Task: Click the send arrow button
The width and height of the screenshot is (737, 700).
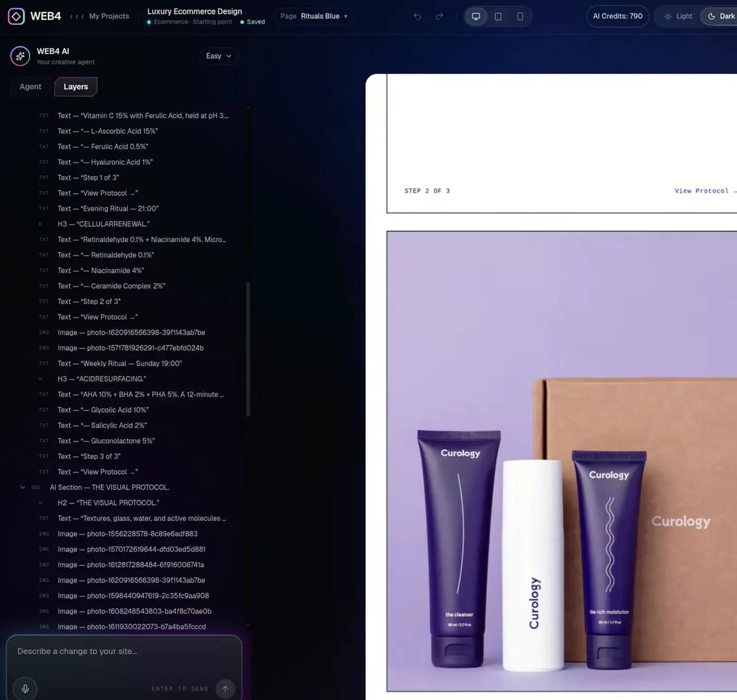Action: [x=225, y=688]
